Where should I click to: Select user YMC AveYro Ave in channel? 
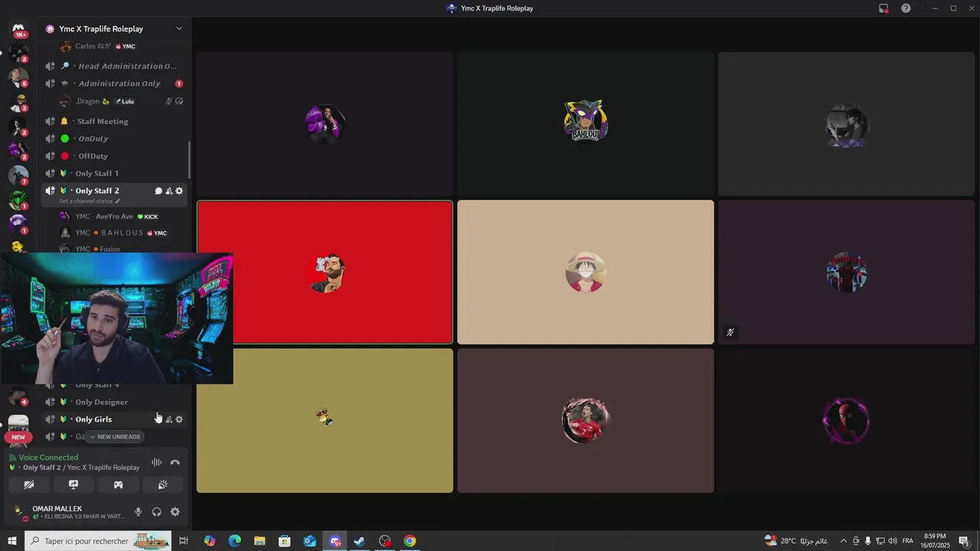115,217
